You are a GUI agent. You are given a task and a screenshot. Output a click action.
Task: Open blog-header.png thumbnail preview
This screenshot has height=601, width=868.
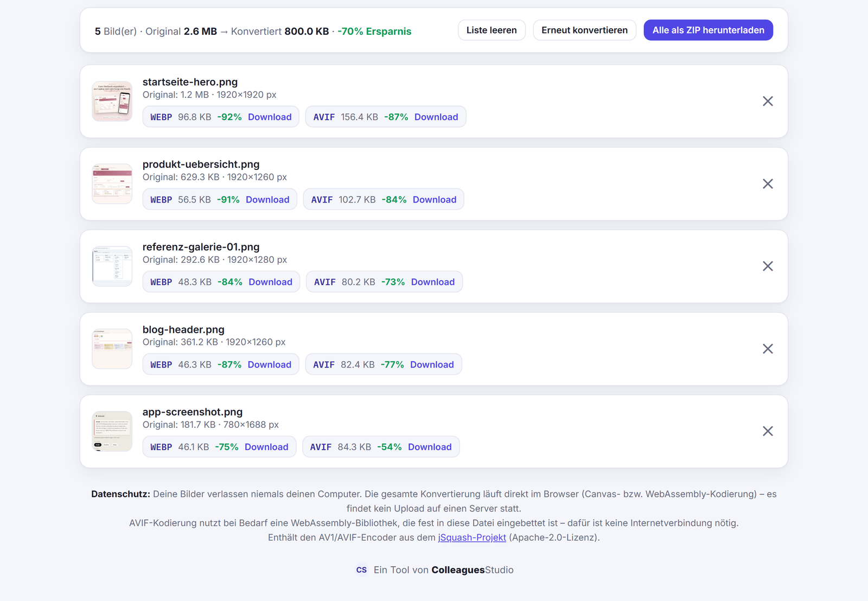[112, 349]
